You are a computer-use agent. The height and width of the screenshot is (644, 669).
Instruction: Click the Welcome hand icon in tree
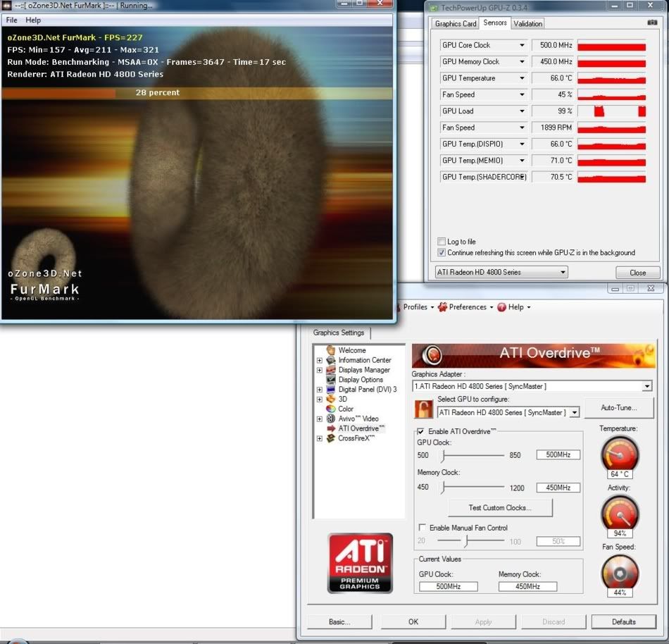click(x=330, y=350)
